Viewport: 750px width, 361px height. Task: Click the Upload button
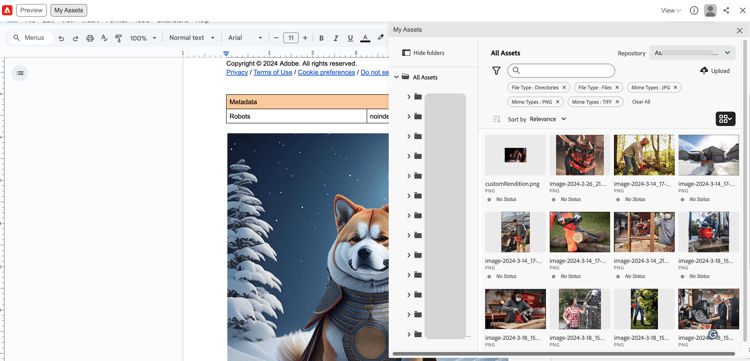click(x=715, y=71)
